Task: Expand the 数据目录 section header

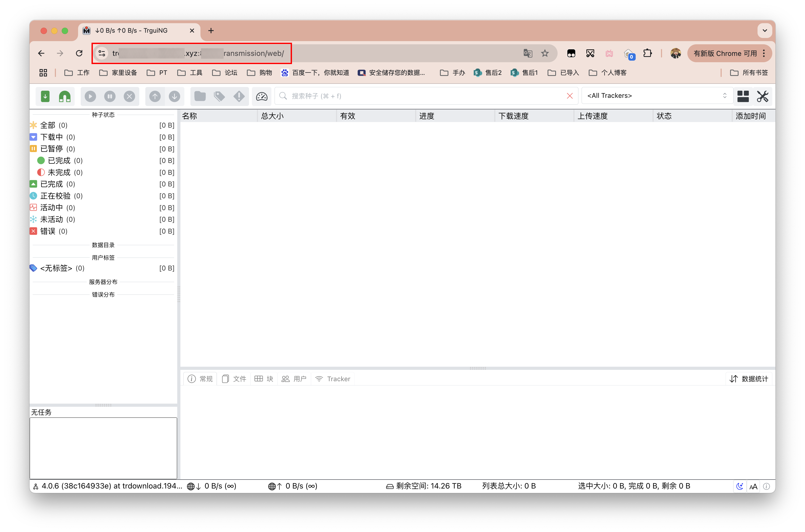Action: 103,245
